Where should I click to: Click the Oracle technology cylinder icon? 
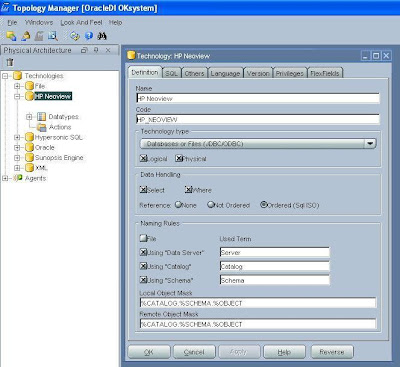pyautogui.click(x=30, y=147)
